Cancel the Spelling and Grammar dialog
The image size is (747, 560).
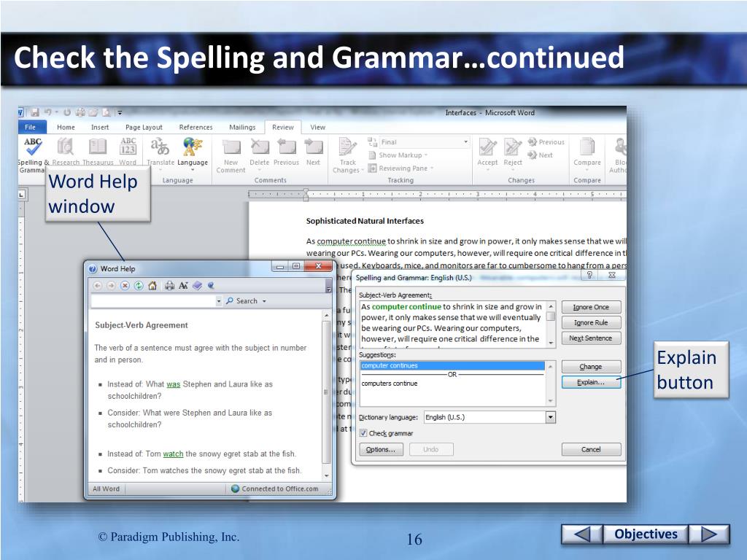point(591,449)
